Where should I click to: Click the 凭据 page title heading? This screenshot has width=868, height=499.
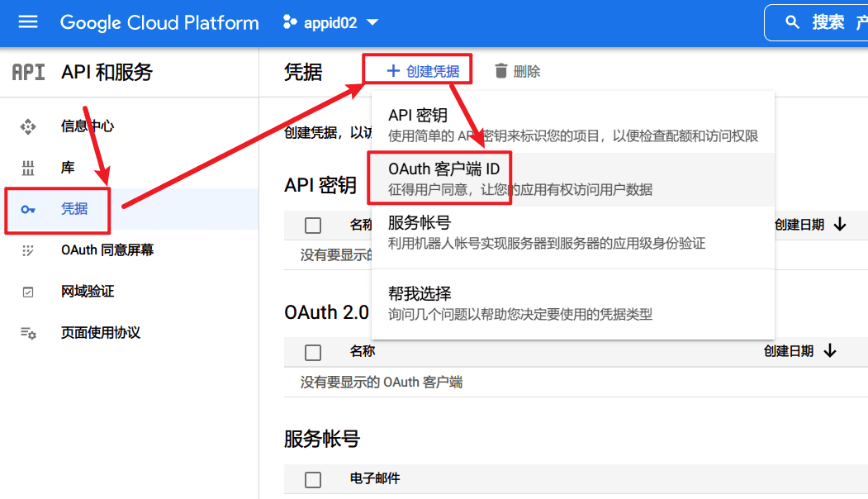(303, 72)
